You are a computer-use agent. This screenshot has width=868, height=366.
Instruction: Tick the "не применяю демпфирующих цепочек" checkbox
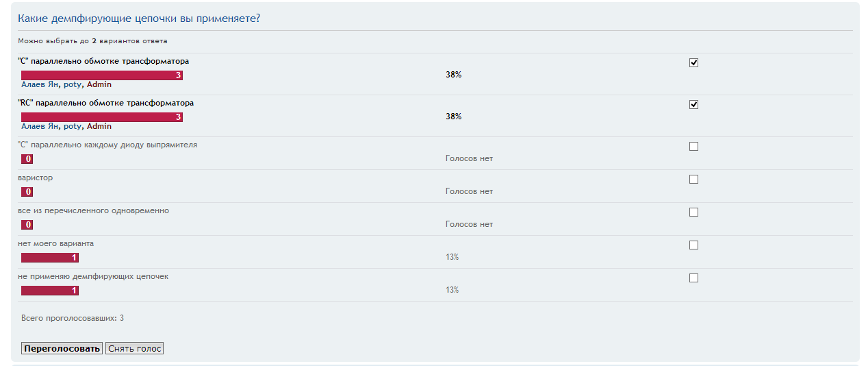tap(693, 278)
